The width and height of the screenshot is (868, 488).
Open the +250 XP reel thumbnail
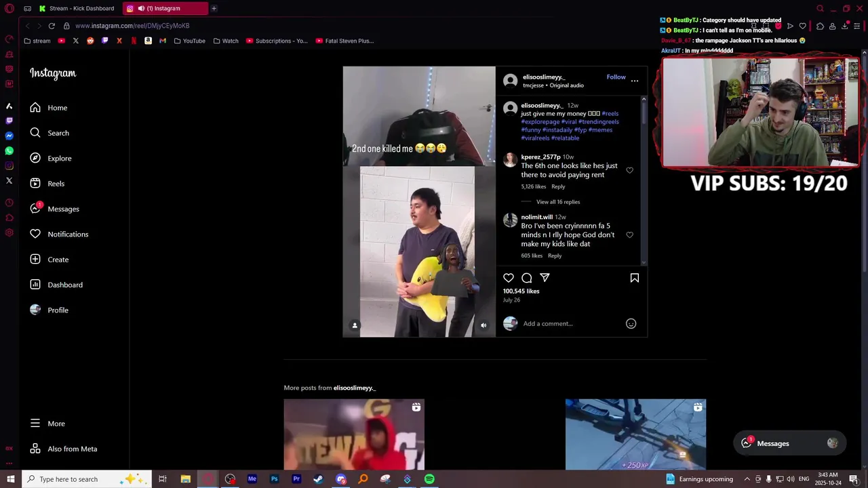tap(635, 434)
